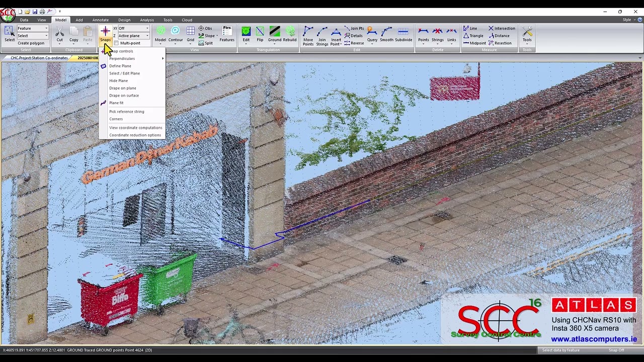Viewport: 644px width, 362px height.
Task: Click the Join Pts button
Action: [354, 28]
